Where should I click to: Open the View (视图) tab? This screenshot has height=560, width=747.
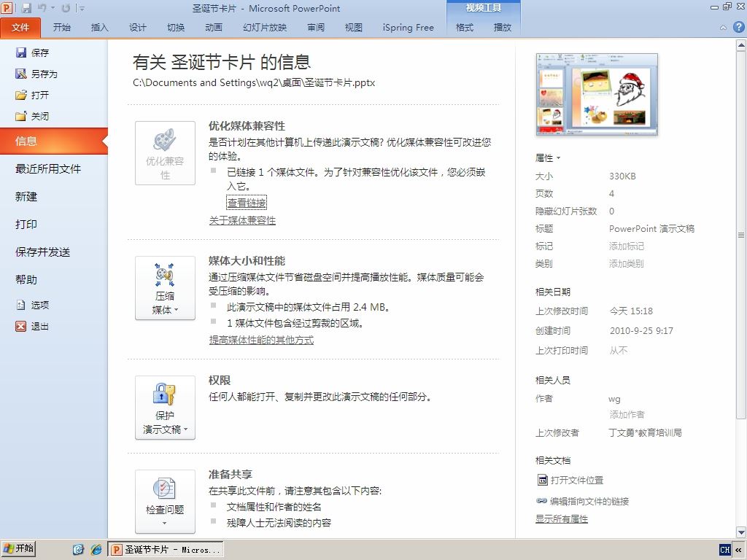(354, 27)
